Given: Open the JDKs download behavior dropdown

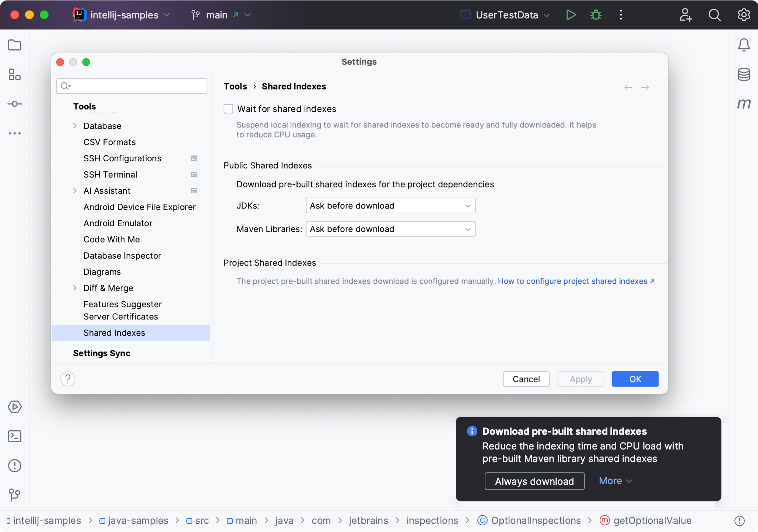Looking at the screenshot, I should pyautogui.click(x=390, y=206).
